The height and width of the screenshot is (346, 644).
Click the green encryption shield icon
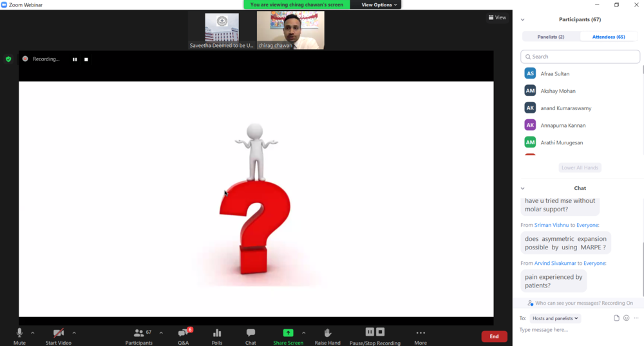click(x=8, y=59)
